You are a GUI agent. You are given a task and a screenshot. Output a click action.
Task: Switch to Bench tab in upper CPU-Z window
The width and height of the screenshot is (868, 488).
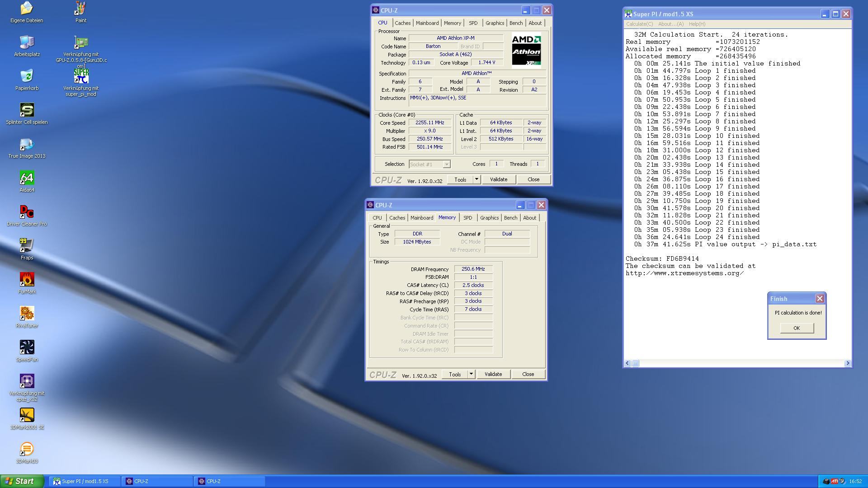click(x=516, y=23)
